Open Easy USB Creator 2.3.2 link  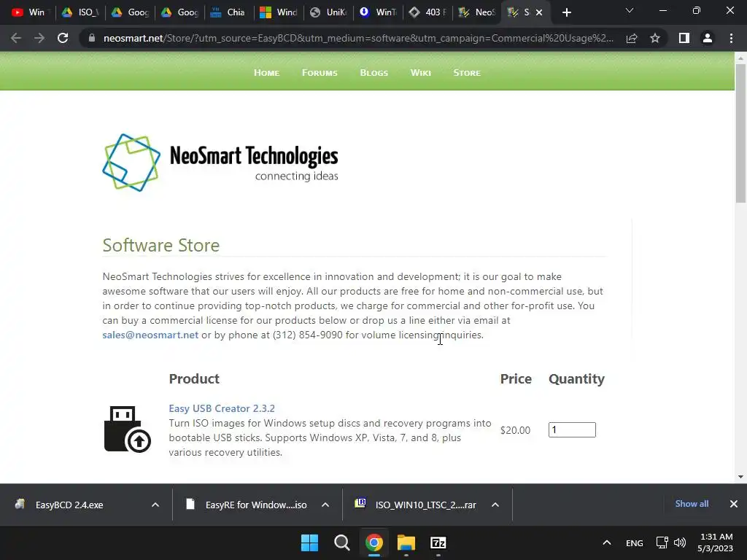click(x=222, y=408)
